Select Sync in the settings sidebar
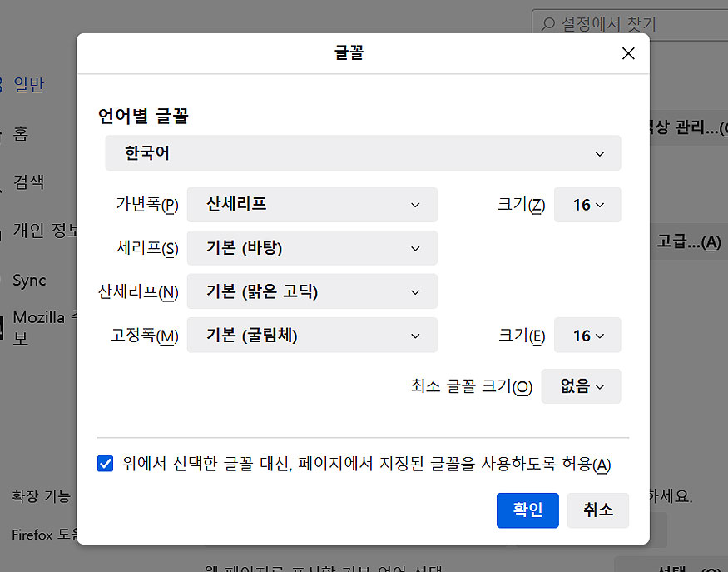Image resolution: width=728 pixels, height=572 pixels. 29,281
